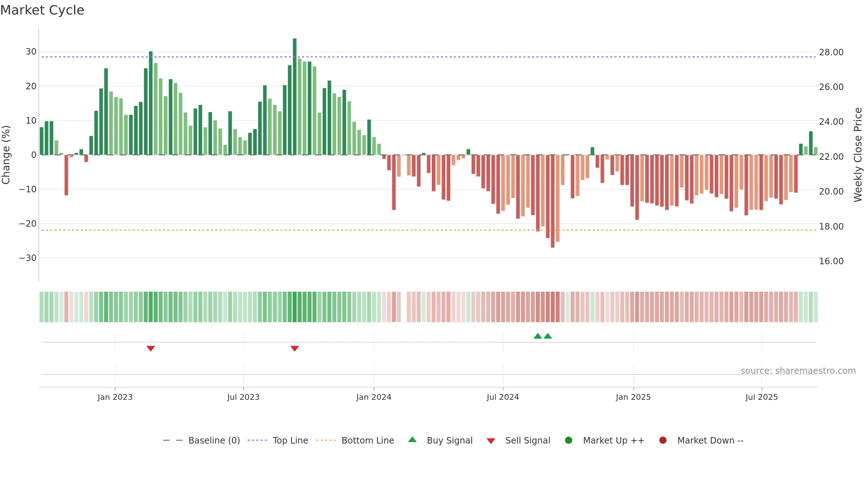
Task: Click the red Market Down circle icon
Action: tap(663, 440)
